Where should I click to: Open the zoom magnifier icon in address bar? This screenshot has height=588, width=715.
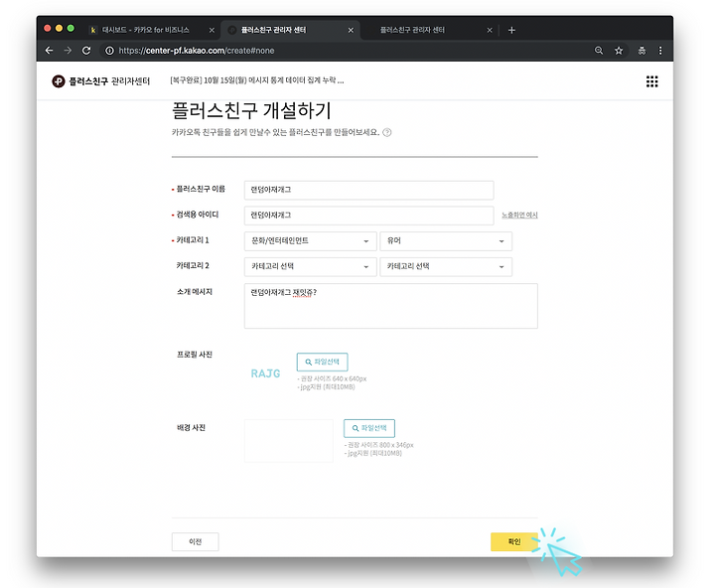click(599, 51)
